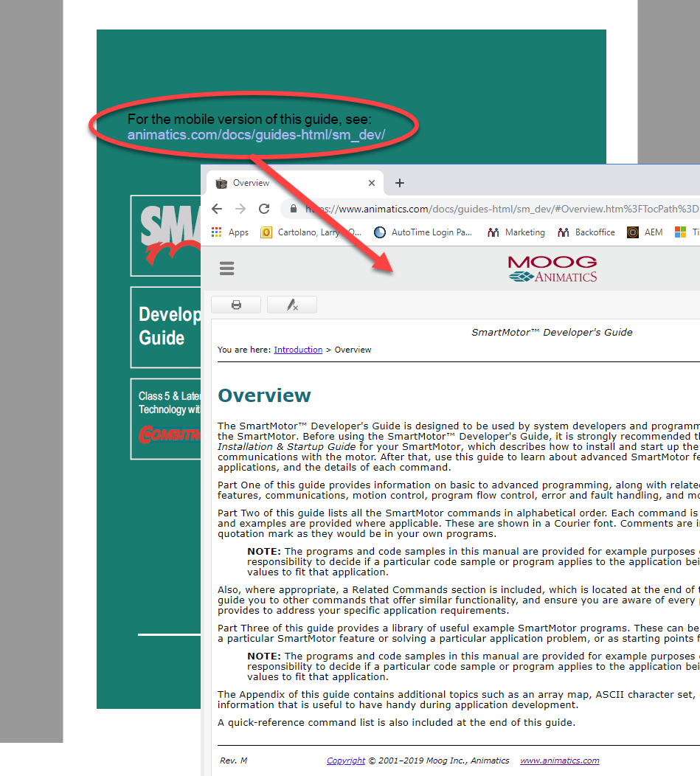Click the Moog Animatics logo

click(x=552, y=269)
